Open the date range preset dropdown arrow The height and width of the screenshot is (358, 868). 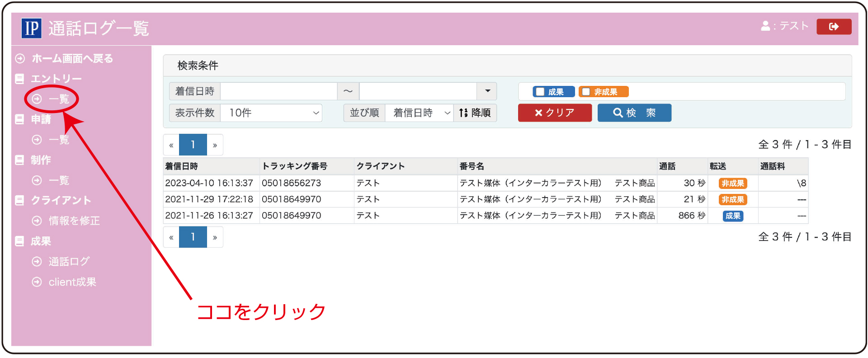[x=487, y=91]
